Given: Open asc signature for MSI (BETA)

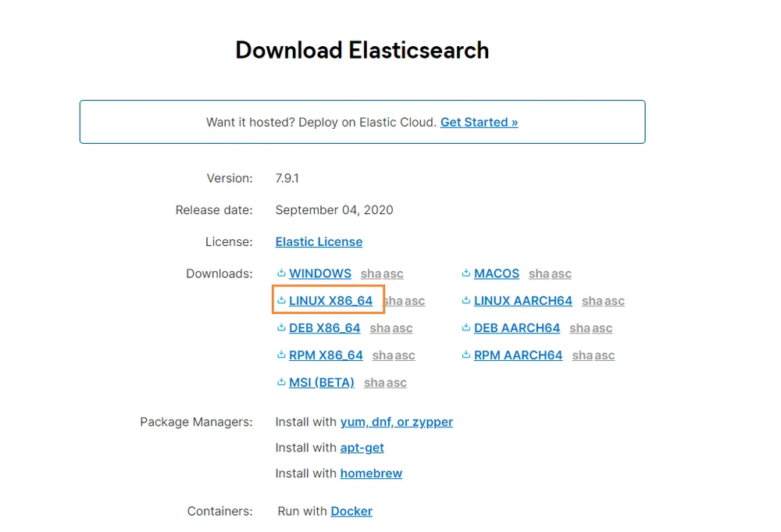Looking at the screenshot, I should pos(396,383).
